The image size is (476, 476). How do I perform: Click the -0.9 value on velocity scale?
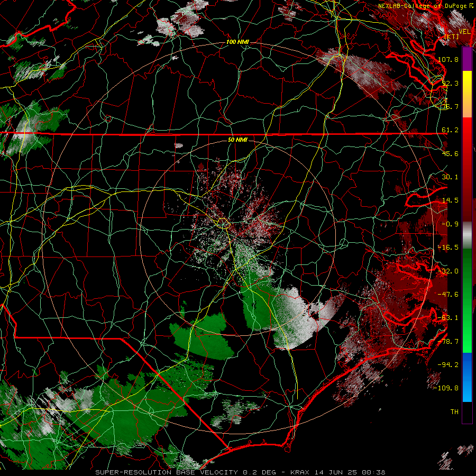(450, 224)
